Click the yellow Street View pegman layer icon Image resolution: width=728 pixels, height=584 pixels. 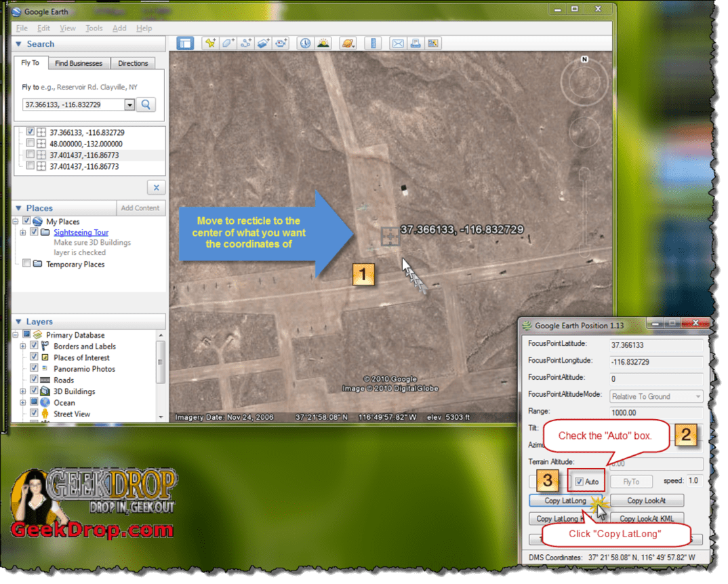45,414
